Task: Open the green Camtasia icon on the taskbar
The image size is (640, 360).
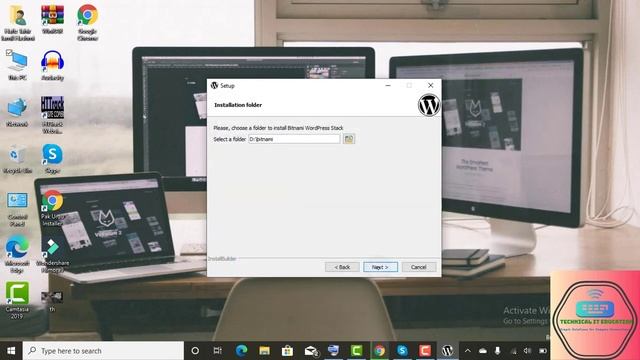Action: click(x=356, y=351)
